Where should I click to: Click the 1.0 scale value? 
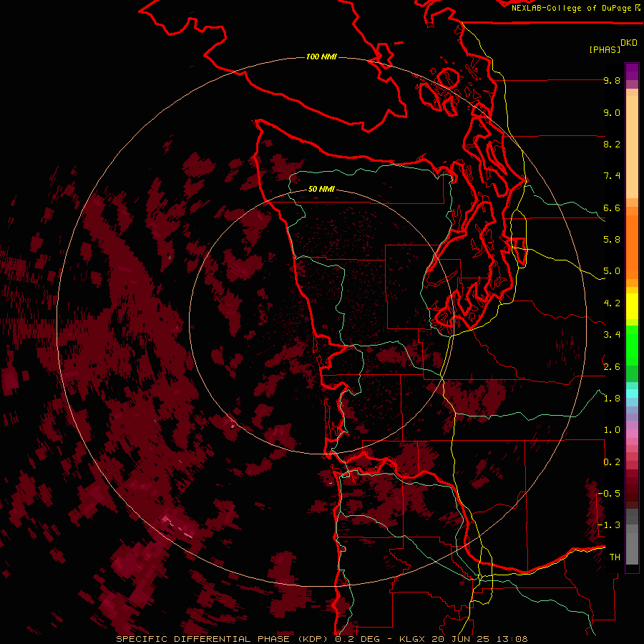(612, 430)
